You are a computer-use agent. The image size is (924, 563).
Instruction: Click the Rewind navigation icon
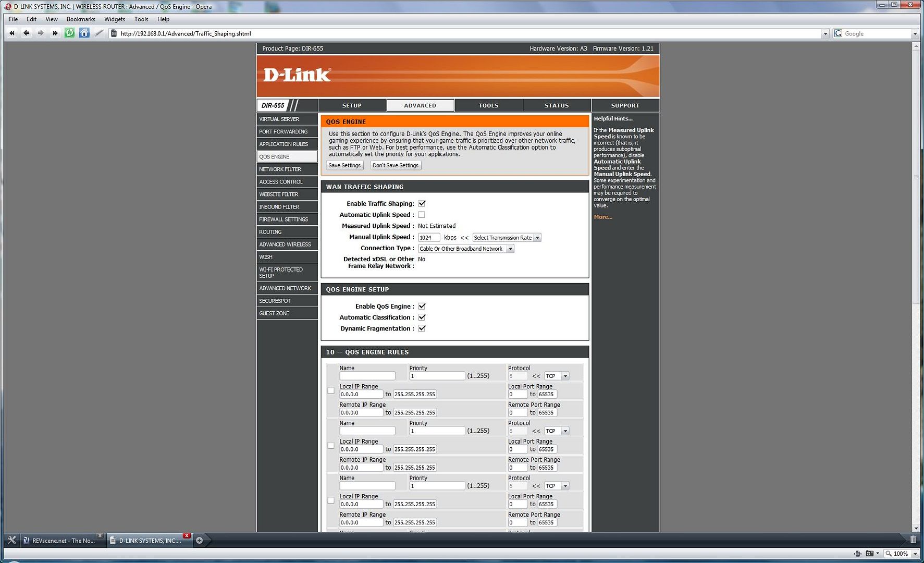coord(11,33)
